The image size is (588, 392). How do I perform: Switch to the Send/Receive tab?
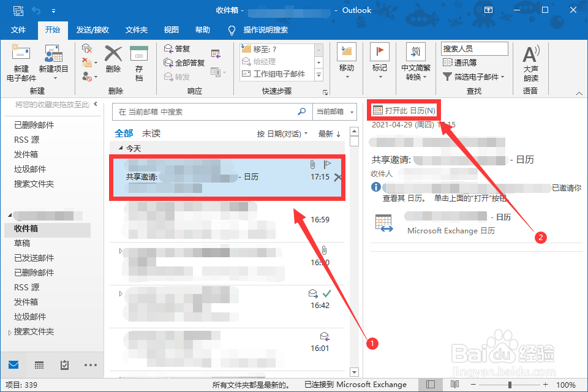92,30
